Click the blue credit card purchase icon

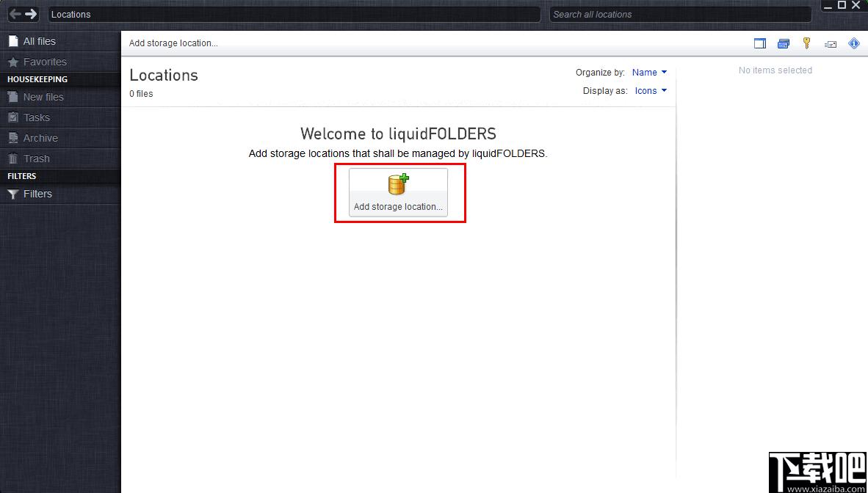pos(784,43)
